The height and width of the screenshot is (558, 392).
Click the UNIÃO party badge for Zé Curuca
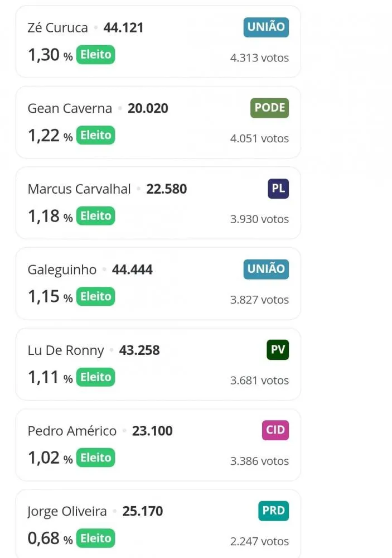point(266,27)
